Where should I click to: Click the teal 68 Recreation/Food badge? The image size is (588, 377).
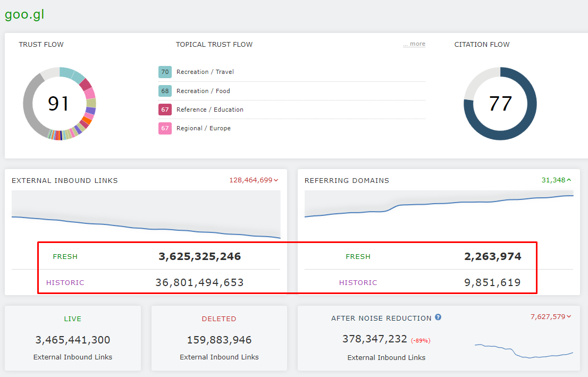point(165,91)
